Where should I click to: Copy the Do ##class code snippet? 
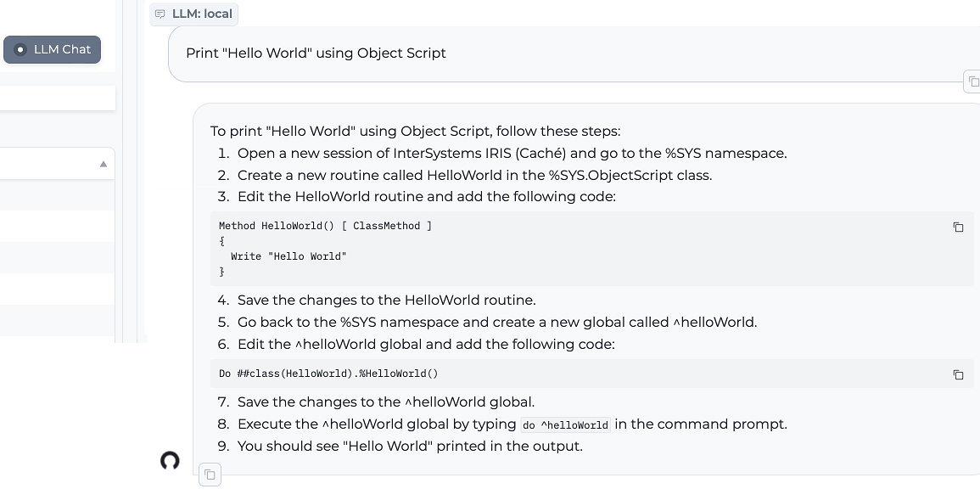coord(958,374)
